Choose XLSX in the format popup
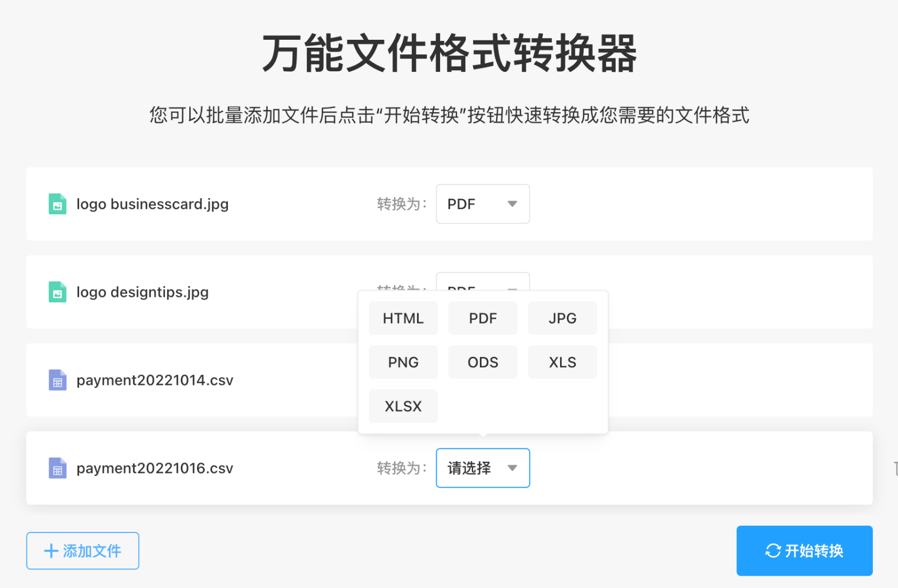Viewport: 898px width, 588px height. pyautogui.click(x=402, y=406)
